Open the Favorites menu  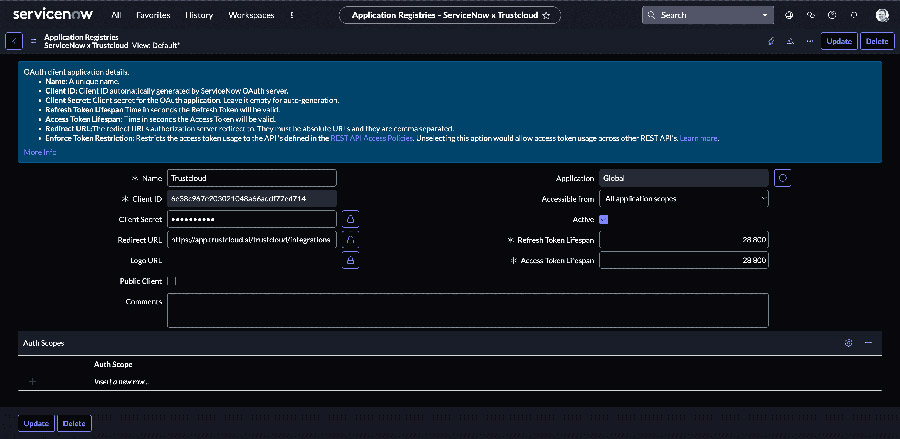coord(153,15)
